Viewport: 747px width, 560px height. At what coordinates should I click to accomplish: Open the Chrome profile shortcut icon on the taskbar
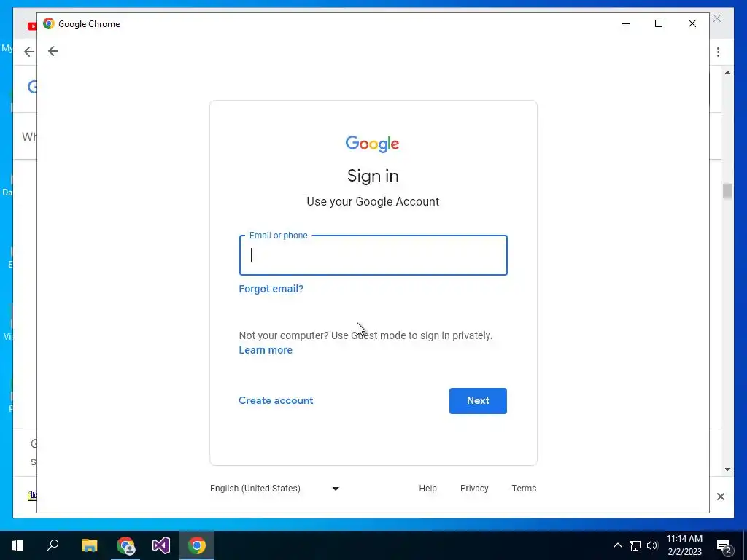click(x=125, y=545)
